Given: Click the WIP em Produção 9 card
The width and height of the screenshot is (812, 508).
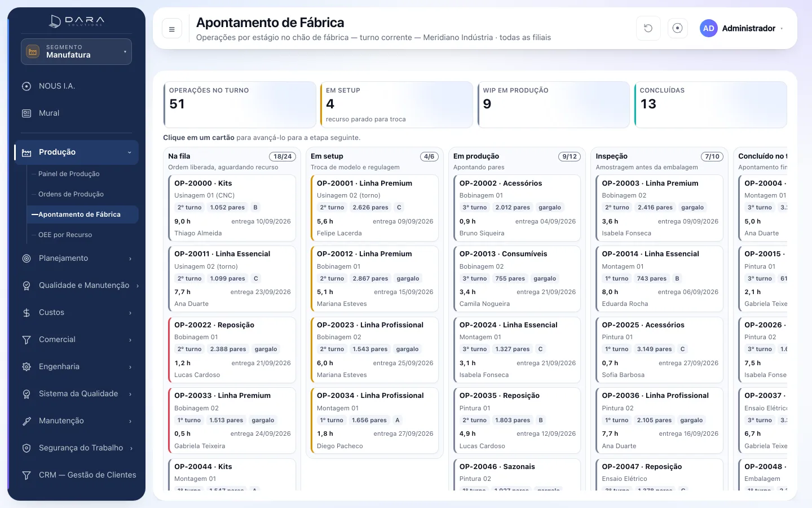Looking at the screenshot, I should point(553,104).
